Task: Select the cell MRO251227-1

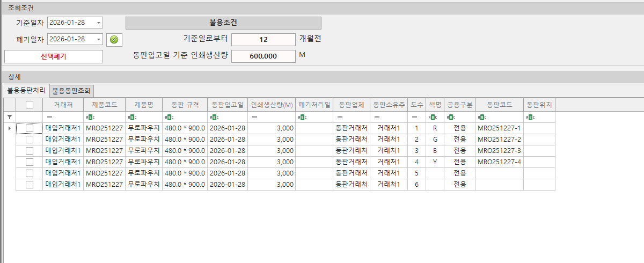Action: pyautogui.click(x=499, y=128)
